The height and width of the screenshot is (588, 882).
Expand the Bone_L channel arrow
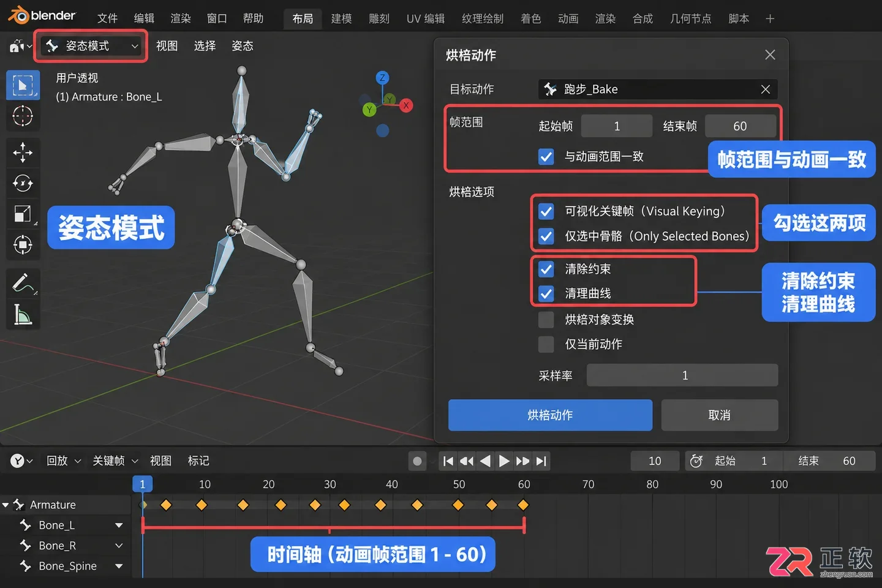tap(119, 526)
